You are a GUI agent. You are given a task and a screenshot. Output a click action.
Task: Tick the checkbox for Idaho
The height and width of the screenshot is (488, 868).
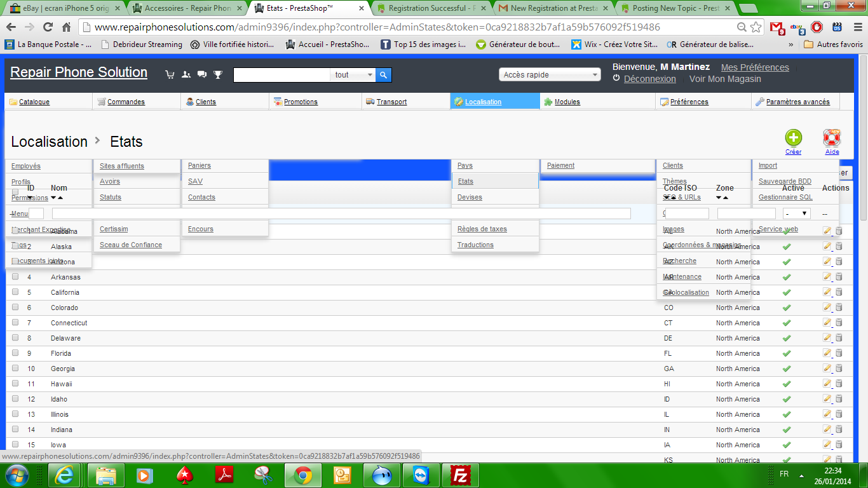pos(15,398)
